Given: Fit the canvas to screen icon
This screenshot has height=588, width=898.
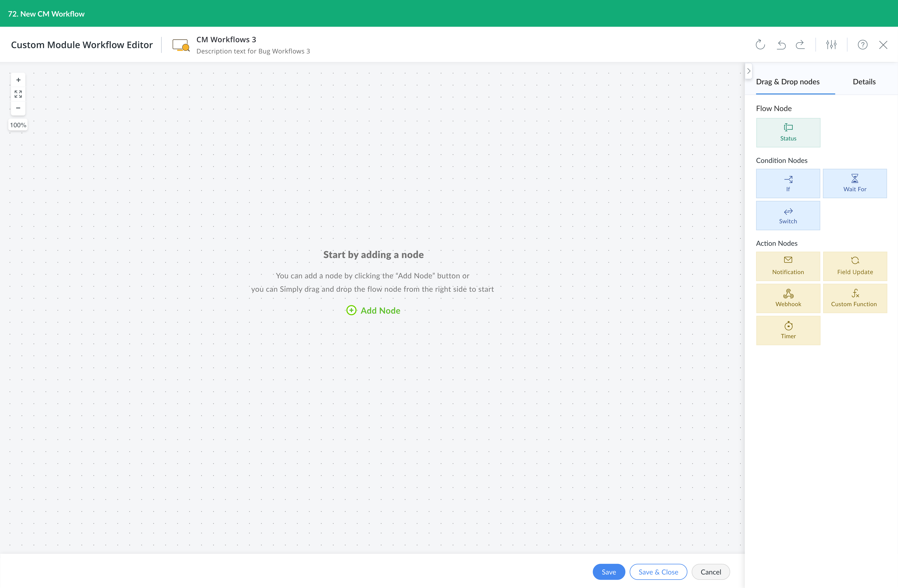Looking at the screenshot, I should [18, 94].
